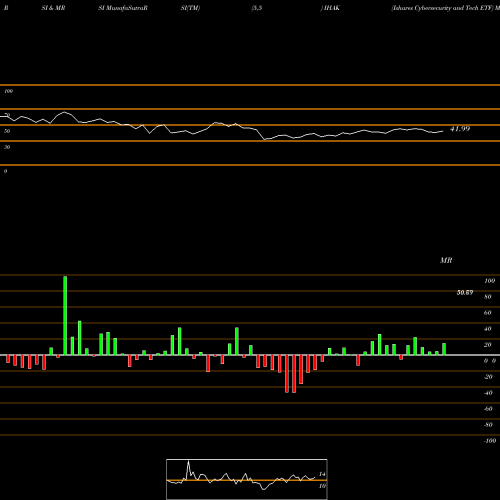Click the MR axis label -20
This screenshot has width=500, height=500.
coord(488,377)
